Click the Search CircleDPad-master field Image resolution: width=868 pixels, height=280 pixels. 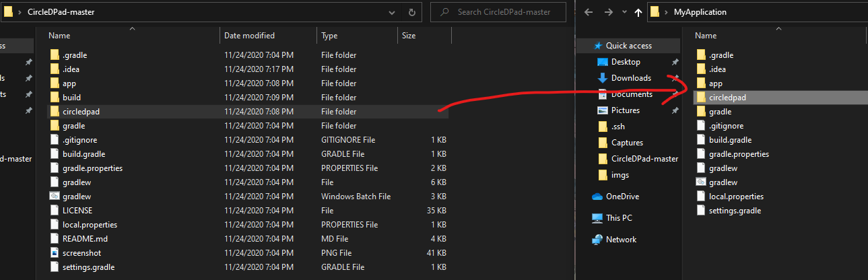click(x=501, y=12)
